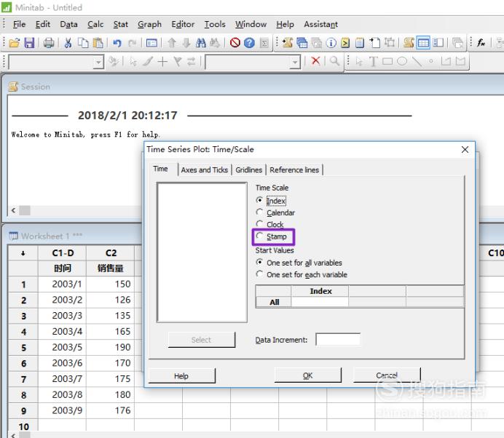The width and height of the screenshot is (504, 438).
Task: Click the Show ReportPad icon
Action: (x=360, y=43)
